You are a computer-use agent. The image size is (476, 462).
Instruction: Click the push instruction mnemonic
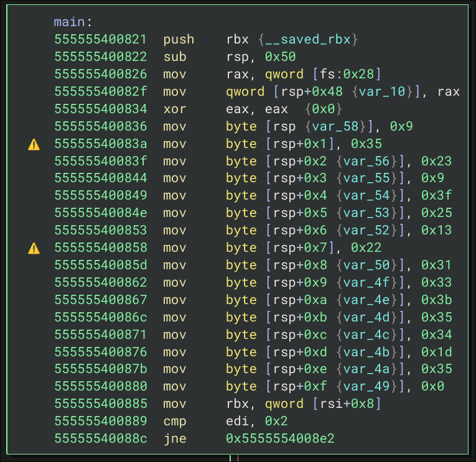tap(179, 40)
